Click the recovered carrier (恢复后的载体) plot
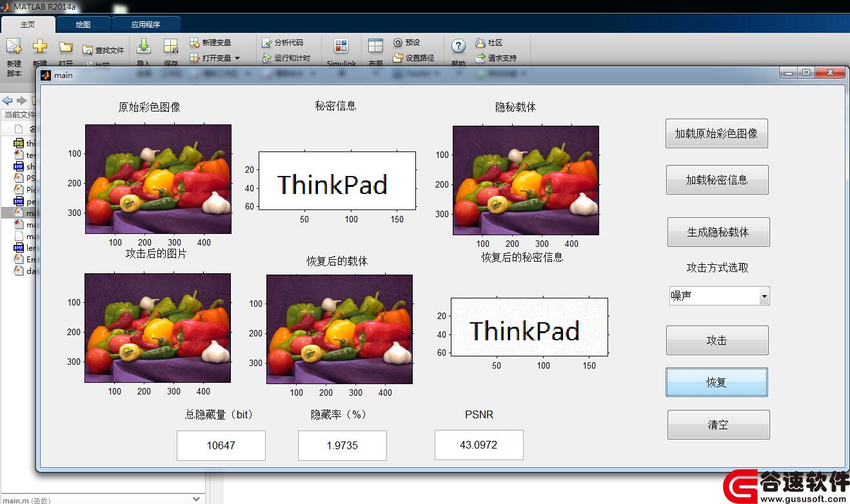850x504 pixels. pos(339,329)
